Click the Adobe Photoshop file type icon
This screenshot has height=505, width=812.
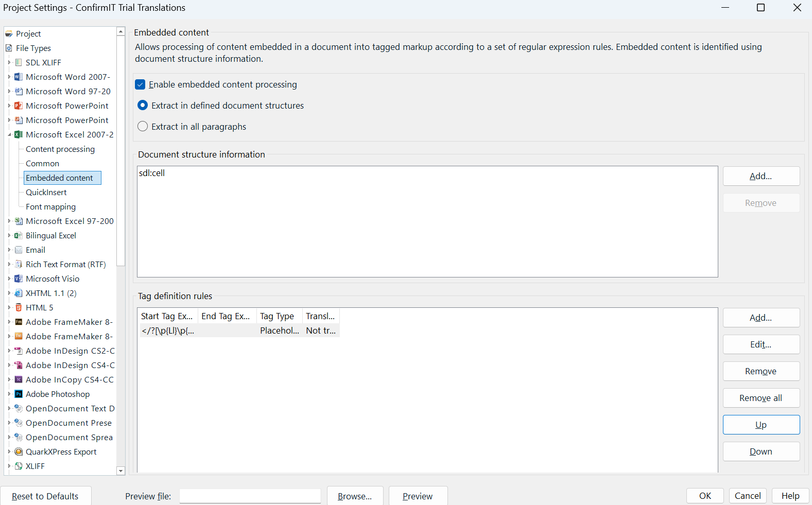19,394
